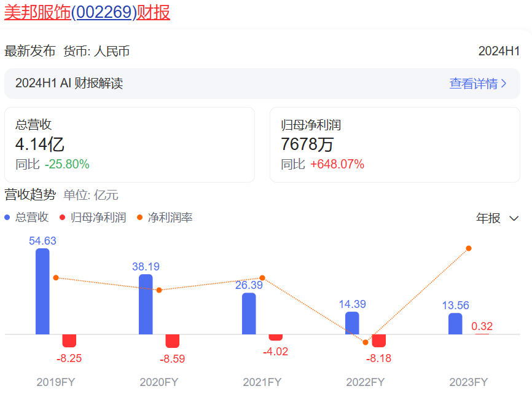532x394 pixels.
Task: Click 查看详情 to view report details
Action: pos(473,84)
